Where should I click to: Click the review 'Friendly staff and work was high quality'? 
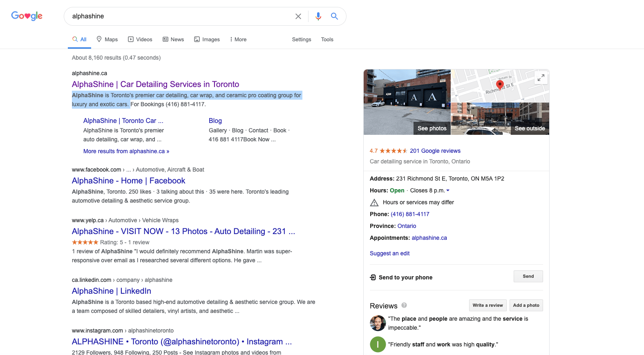coord(443,344)
